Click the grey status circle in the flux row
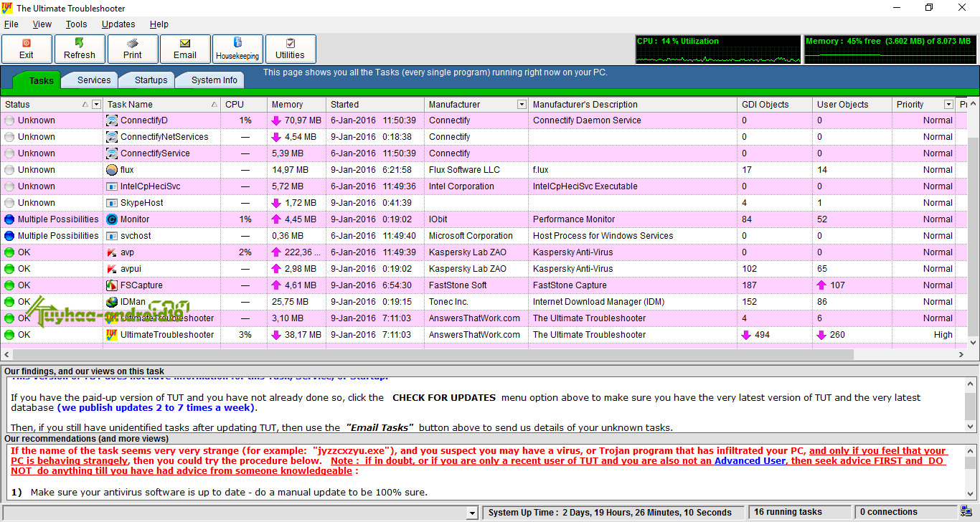 point(9,170)
